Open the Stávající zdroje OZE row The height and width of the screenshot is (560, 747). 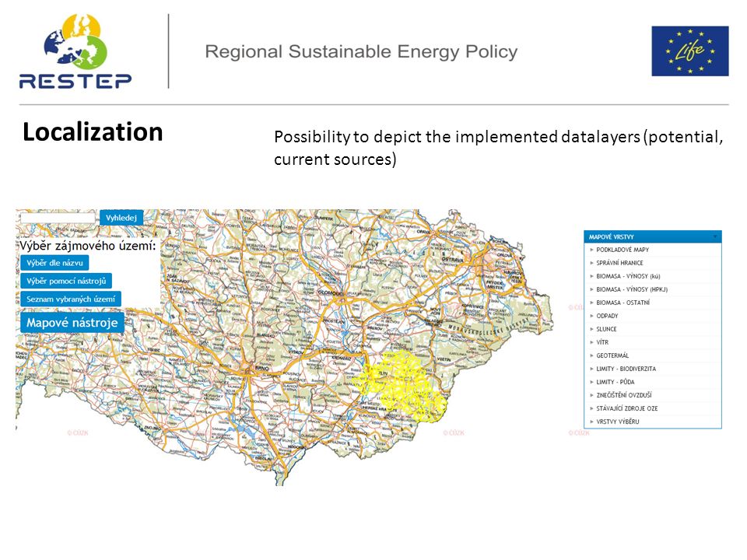point(653,408)
